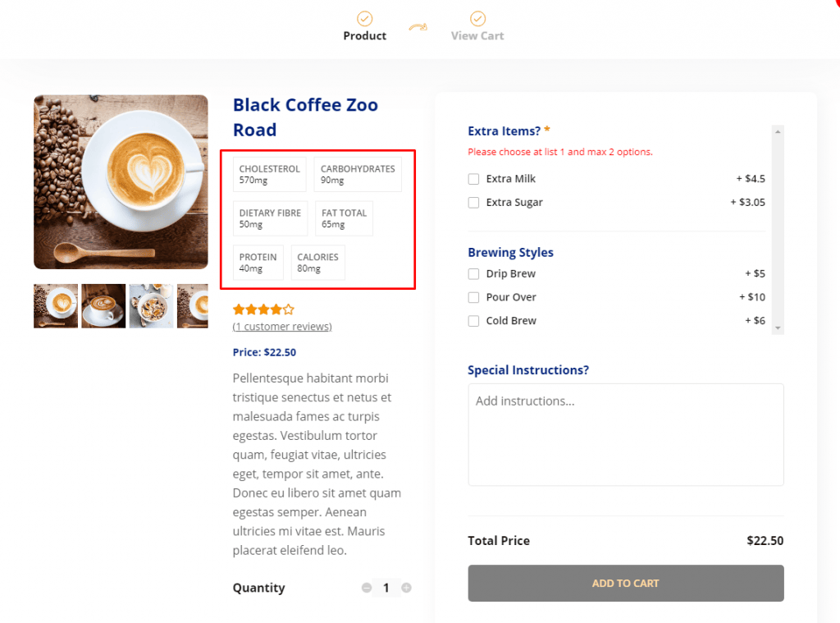Viewport: 840px width, 623px height.
Task: Select the Drip Brew checkbox
Action: (x=473, y=274)
